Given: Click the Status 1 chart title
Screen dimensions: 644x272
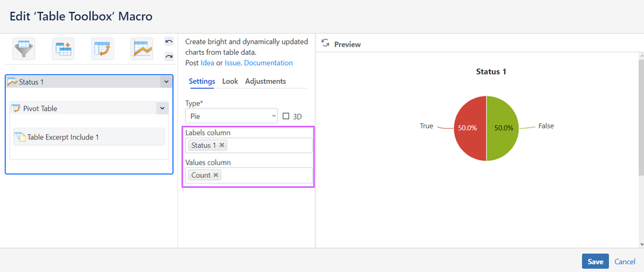Looking at the screenshot, I should [491, 72].
